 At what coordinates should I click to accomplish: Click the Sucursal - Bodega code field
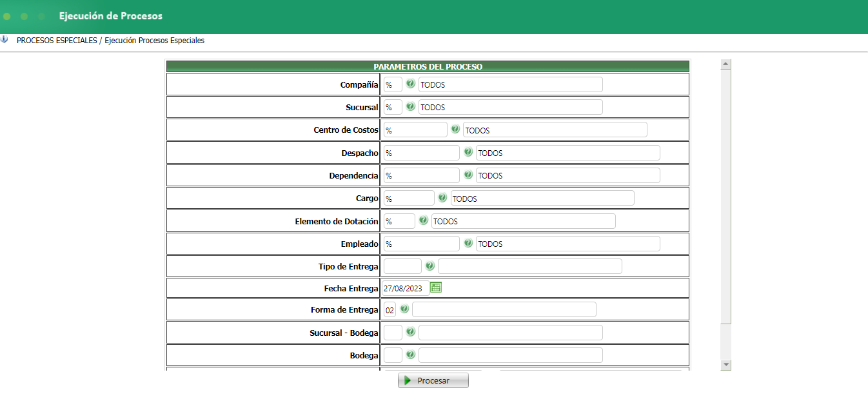pyautogui.click(x=393, y=333)
